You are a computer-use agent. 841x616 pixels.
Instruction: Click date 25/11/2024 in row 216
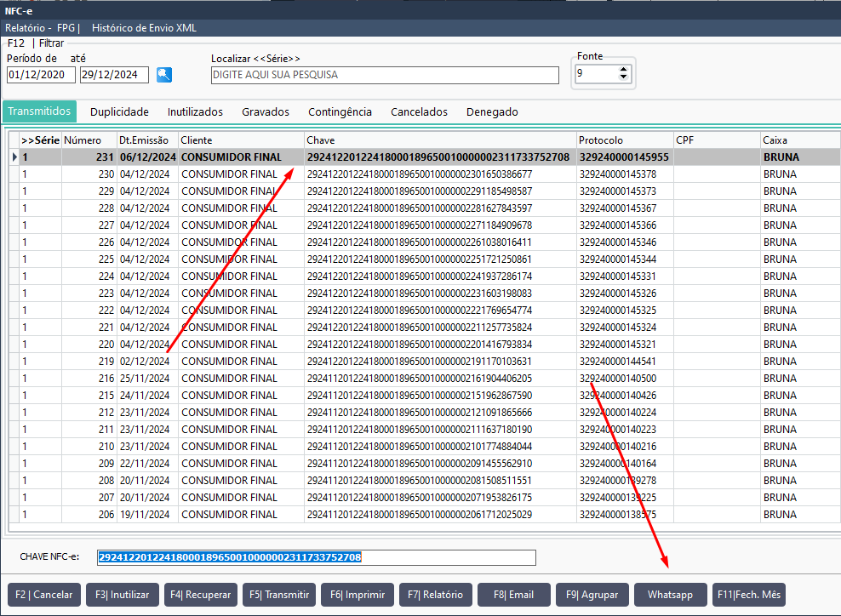click(145, 379)
